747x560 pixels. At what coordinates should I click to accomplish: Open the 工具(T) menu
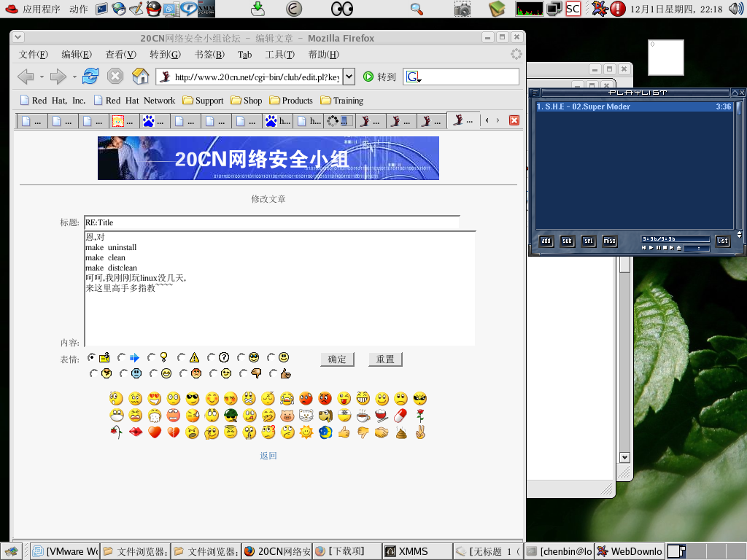pyautogui.click(x=280, y=55)
